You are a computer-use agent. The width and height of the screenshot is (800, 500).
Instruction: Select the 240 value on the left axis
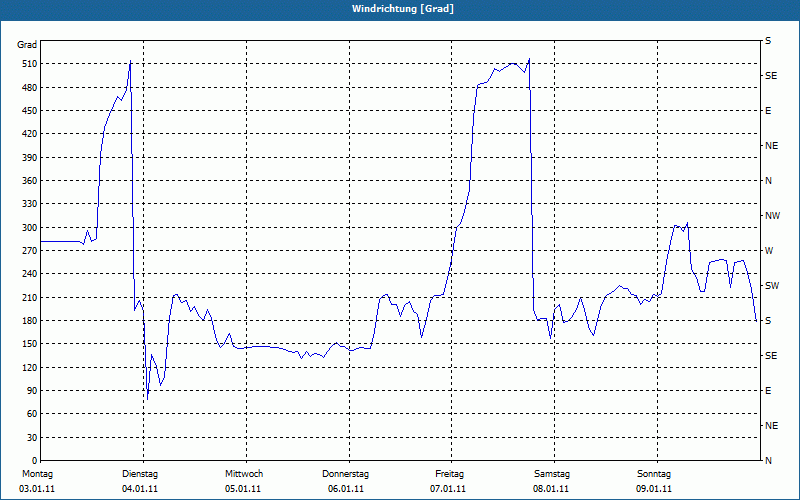point(29,274)
